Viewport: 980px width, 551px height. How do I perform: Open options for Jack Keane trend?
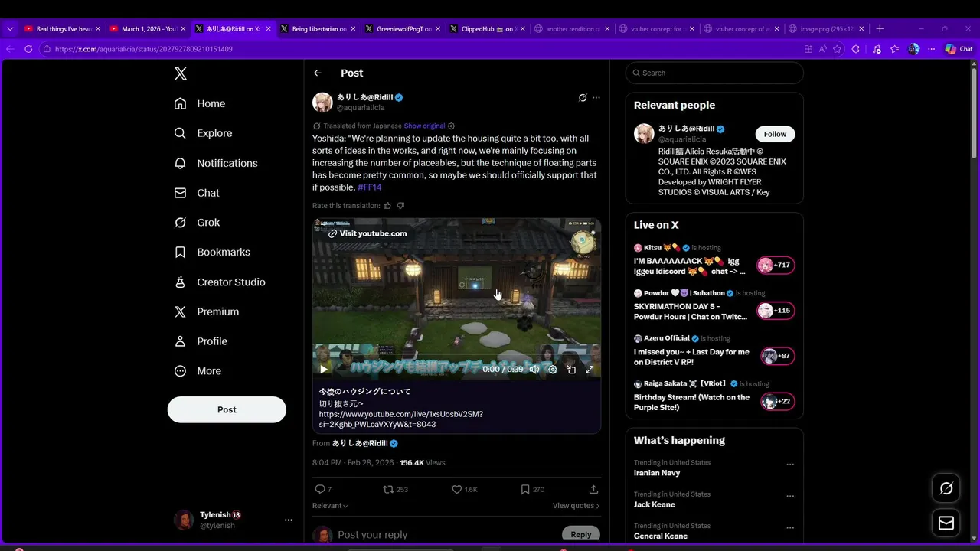click(790, 496)
